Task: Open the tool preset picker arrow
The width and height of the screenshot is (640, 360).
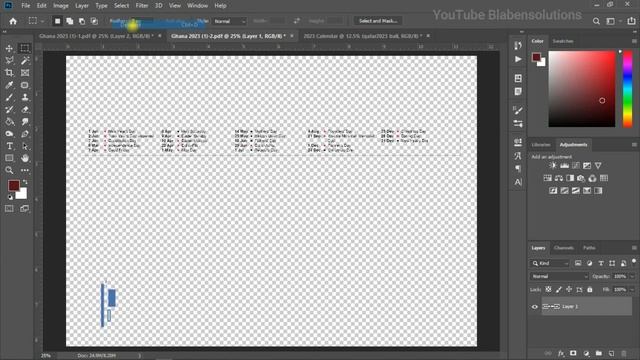Action: 42,21
